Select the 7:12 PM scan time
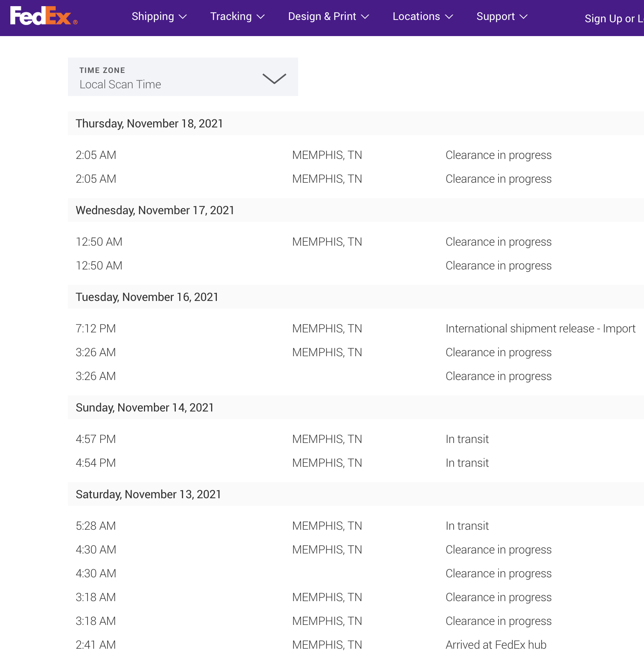 [96, 329]
